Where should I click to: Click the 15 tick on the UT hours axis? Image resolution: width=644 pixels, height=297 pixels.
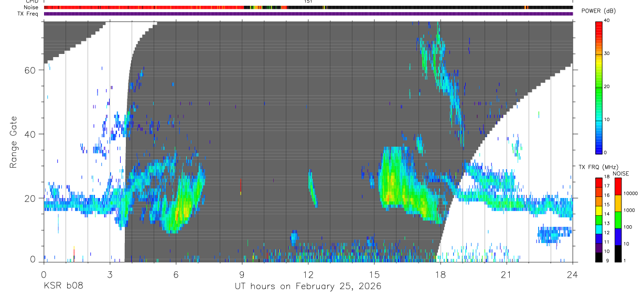[x=374, y=274]
